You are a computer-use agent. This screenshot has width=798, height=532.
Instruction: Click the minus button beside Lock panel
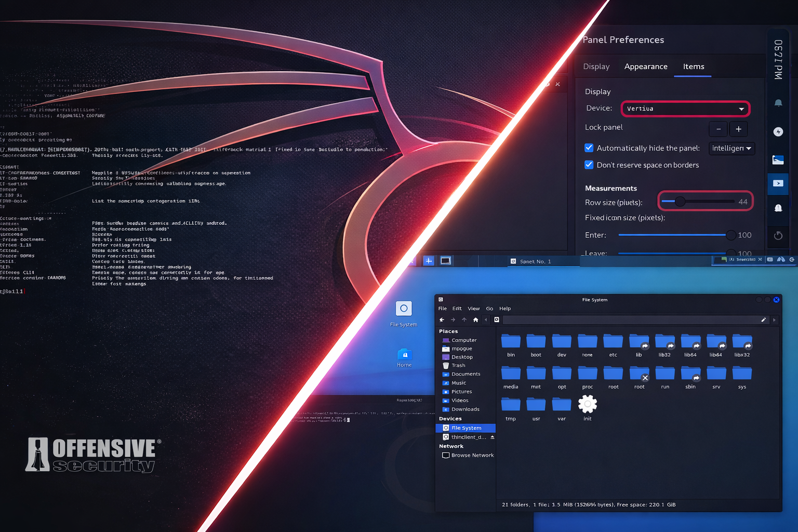click(x=719, y=129)
